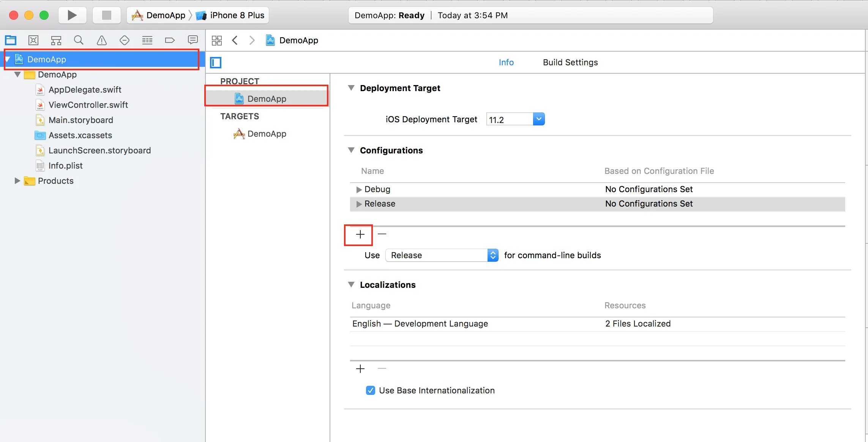Viewport: 868px width, 442px height.
Task: Open the related items grid icon
Action: (217, 40)
